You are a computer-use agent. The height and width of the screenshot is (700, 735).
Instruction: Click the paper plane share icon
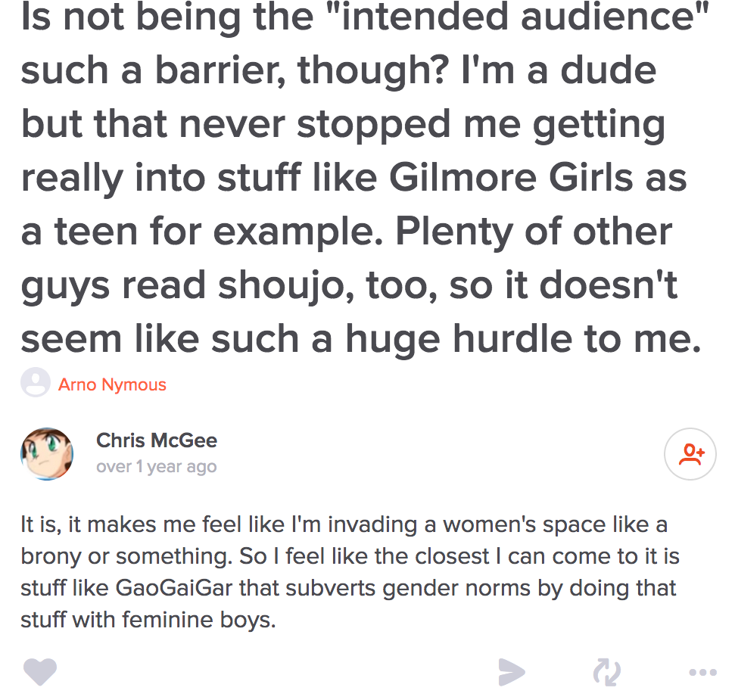coord(512,671)
